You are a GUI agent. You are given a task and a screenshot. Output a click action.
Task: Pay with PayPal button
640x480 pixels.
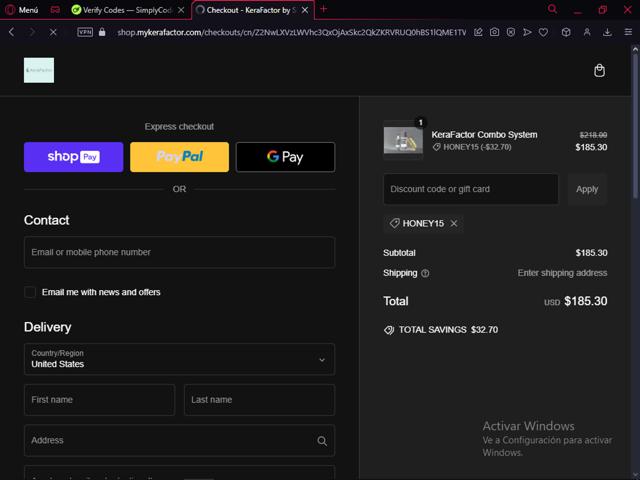coord(179,157)
